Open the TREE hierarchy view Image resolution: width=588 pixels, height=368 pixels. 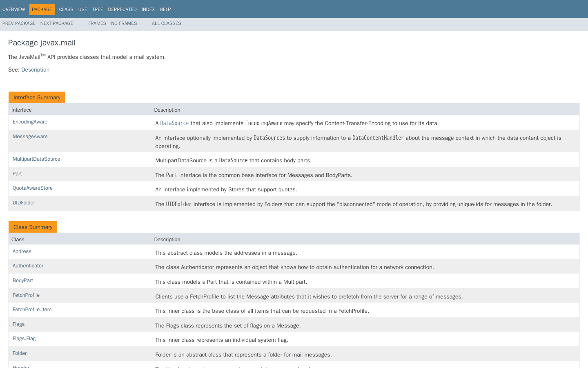(97, 9)
